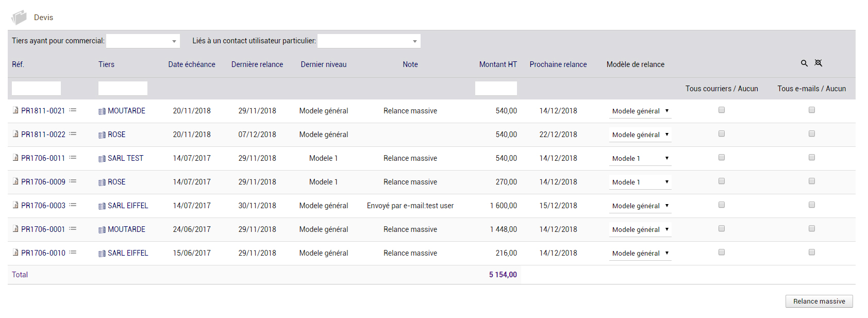This screenshot has height=318, width=868.
Task: Tick courrier checkbox for PR1706-0011
Action: tap(722, 157)
